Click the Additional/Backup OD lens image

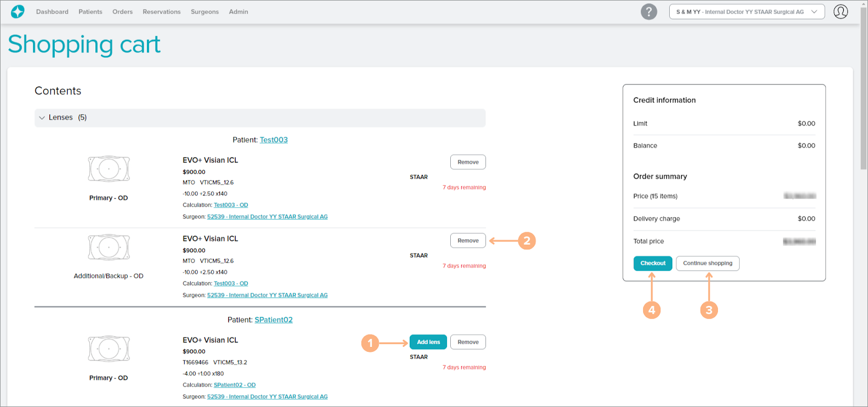pos(109,247)
